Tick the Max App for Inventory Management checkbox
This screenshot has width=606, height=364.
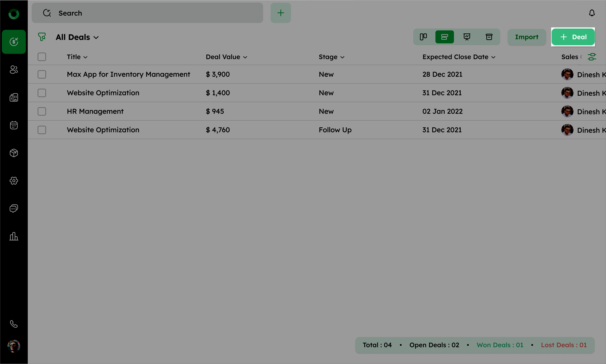pyautogui.click(x=42, y=74)
